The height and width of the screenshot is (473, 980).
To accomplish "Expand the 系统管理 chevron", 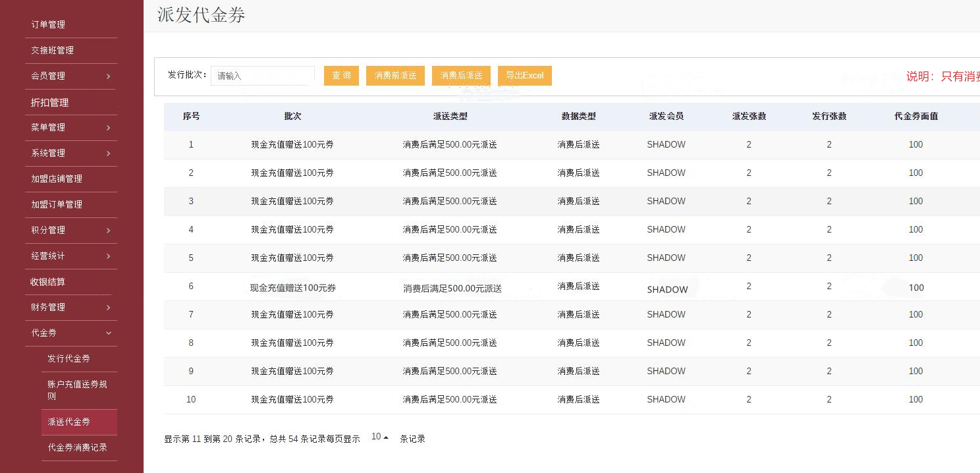I will pyautogui.click(x=108, y=153).
